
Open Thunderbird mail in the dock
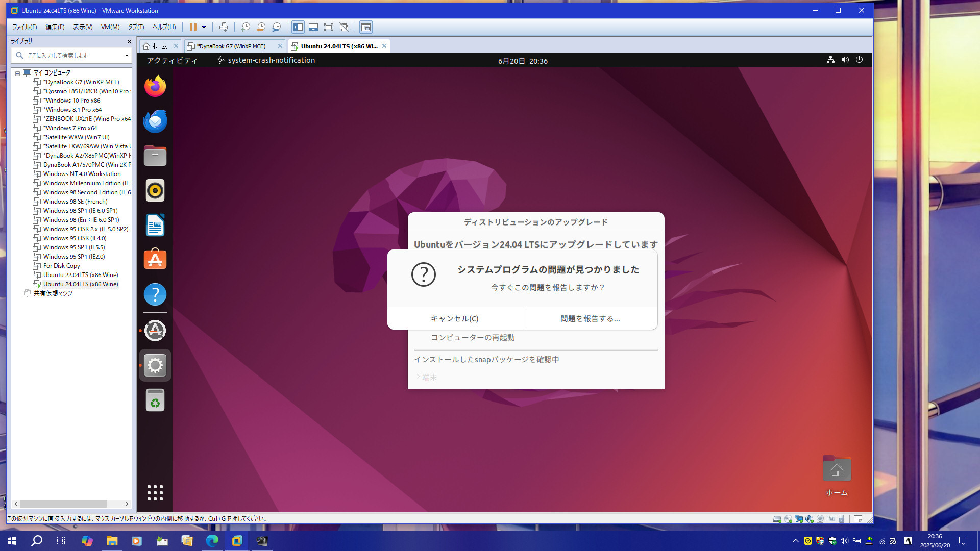click(155, 121)
